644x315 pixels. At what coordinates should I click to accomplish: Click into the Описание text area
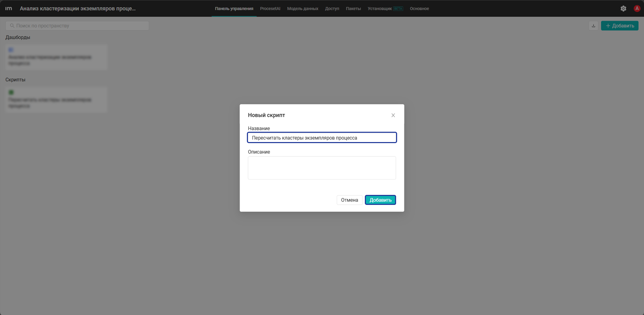coord(322,168)
